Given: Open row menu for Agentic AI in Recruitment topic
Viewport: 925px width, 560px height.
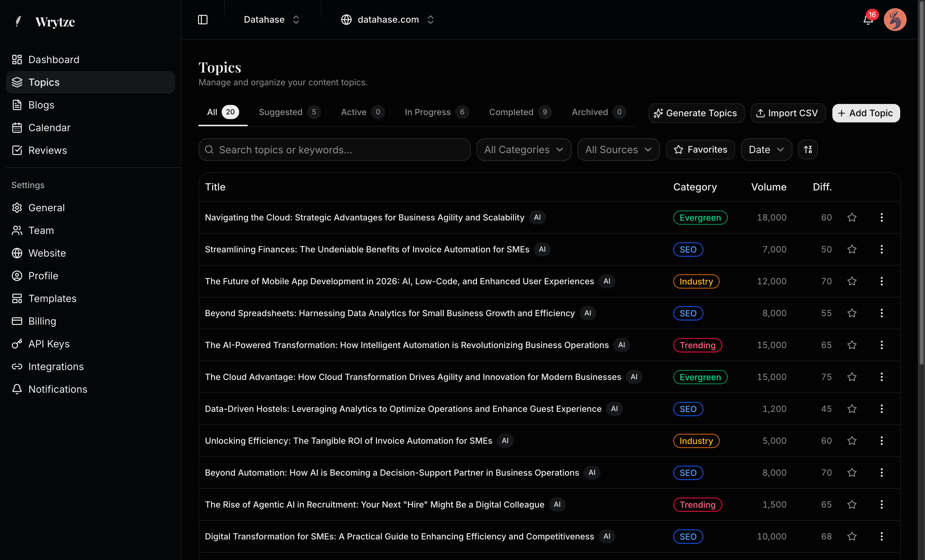Looking at the screenshot, I should click(x=882, y=505).
